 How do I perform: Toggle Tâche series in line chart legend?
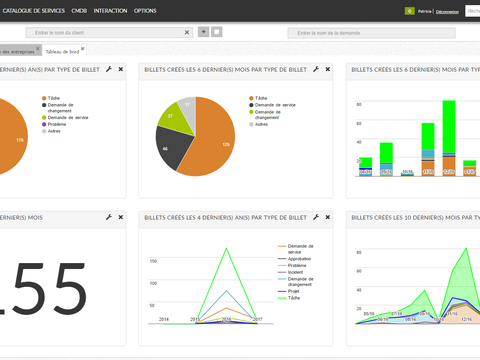(x=289, y=298)
